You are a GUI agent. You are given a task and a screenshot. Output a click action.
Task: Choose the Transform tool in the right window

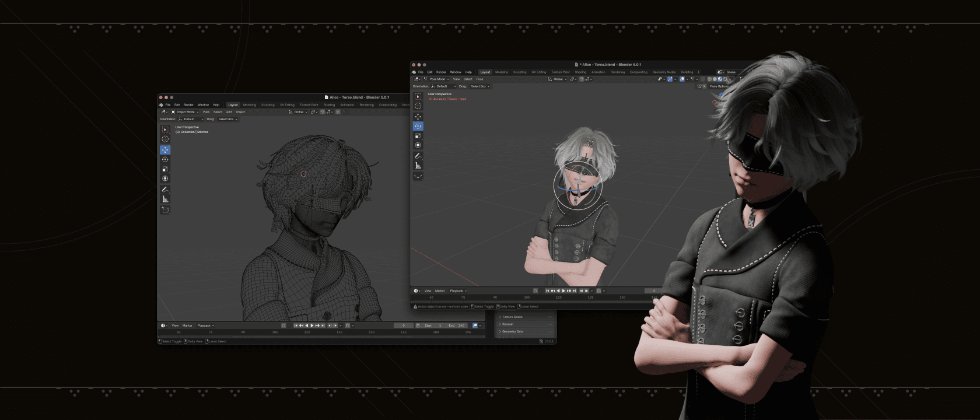(x=418, y=145)
